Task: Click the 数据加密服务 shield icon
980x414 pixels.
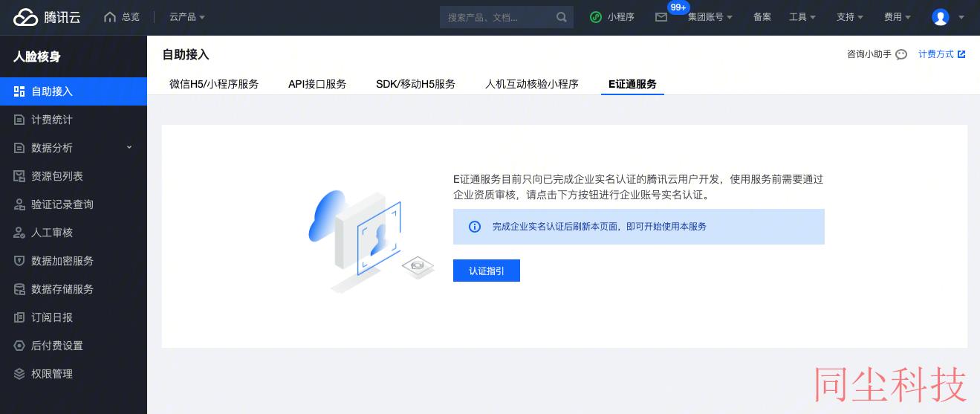Action: [x=19, y=261]
